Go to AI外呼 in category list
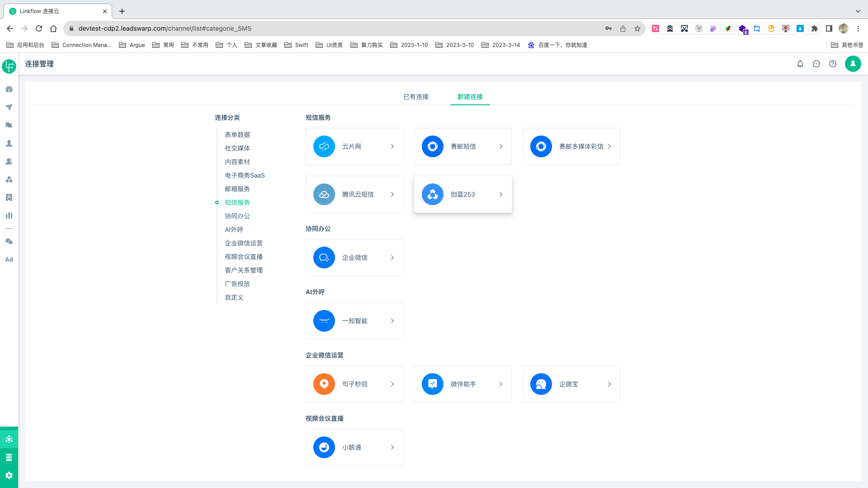Image resolution: width=868 pixels, height=488 pixels. 234,230
